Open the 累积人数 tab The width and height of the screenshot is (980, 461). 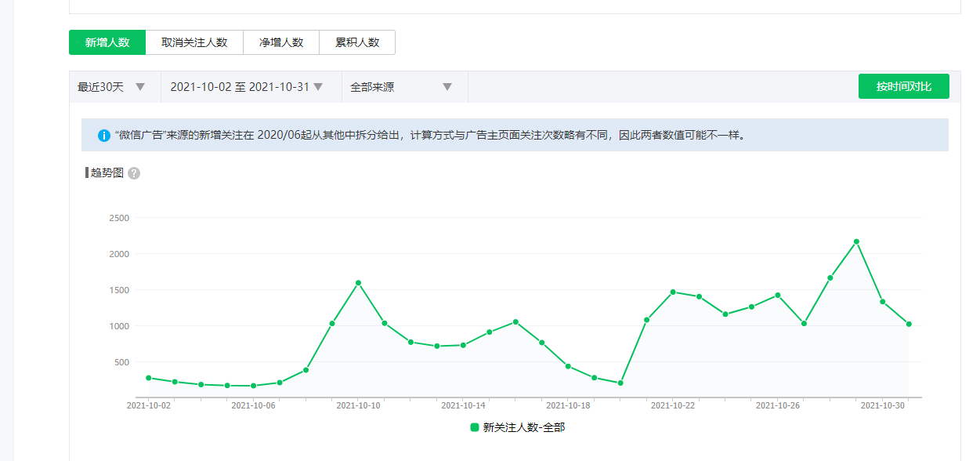point(357,42)
